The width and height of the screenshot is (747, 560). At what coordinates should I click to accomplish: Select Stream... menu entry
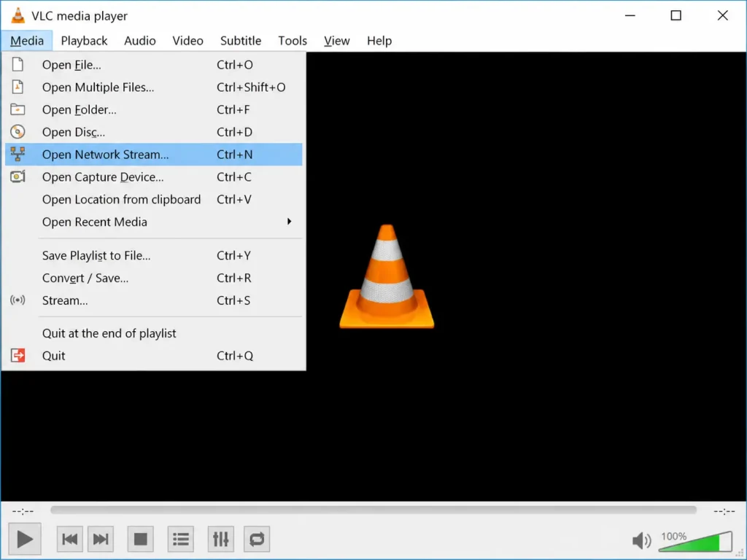click(153, 300)
